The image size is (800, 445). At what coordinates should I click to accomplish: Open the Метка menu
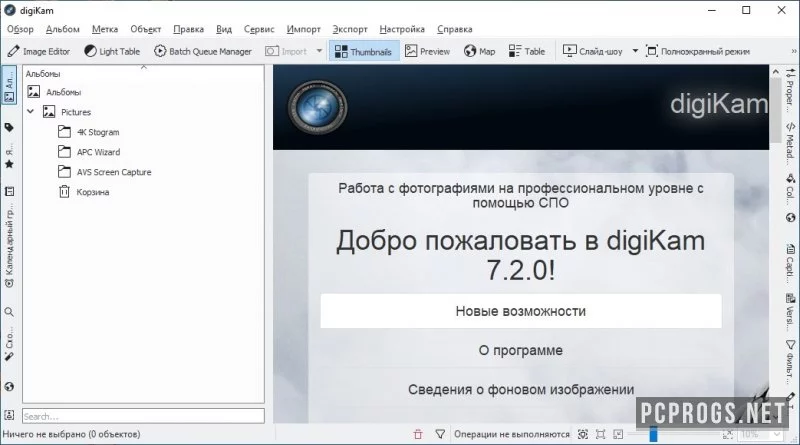(105, 29)
